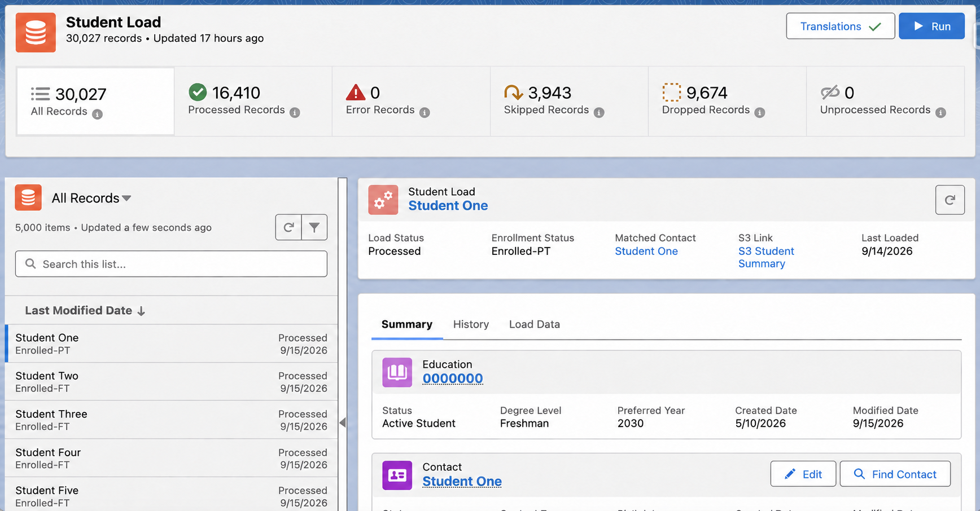980x511 pixels.
Task: Click the green Processed Records checkmark icon
Action: [x=198, y=92]
